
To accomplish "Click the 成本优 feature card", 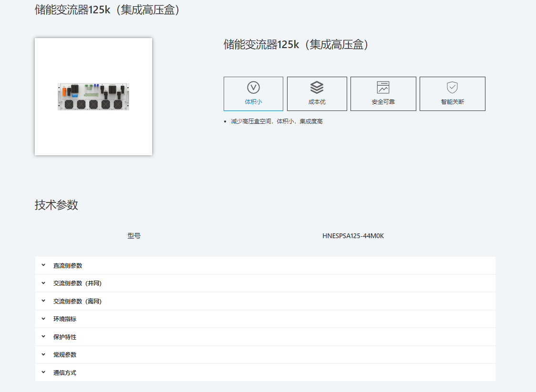I will pyautogui.click(x=317, y=93).
